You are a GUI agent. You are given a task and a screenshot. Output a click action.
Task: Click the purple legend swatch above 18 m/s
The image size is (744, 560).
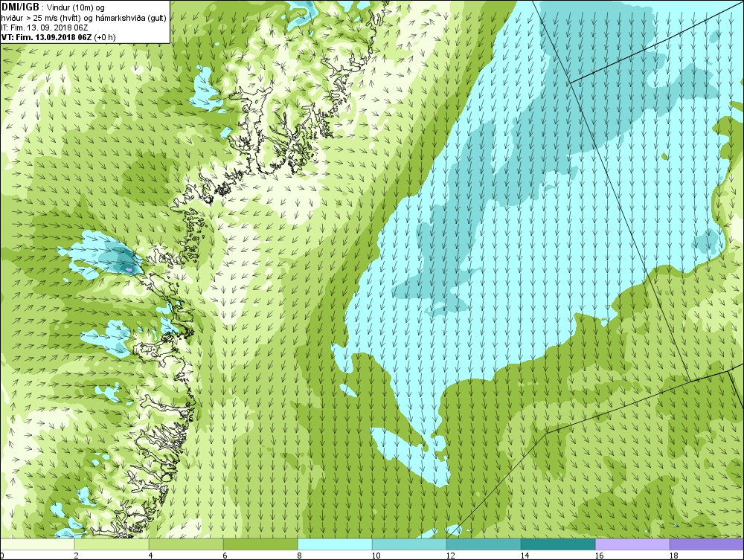point(707,544)
